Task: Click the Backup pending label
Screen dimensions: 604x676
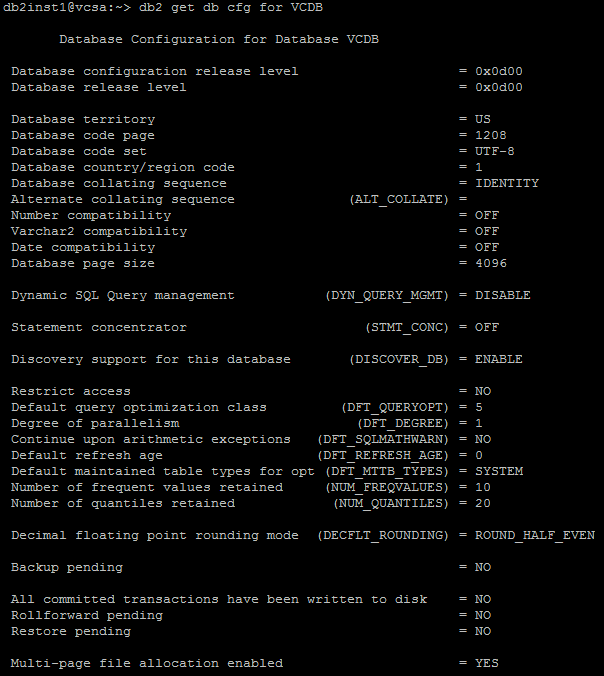Action: point(67,567)
